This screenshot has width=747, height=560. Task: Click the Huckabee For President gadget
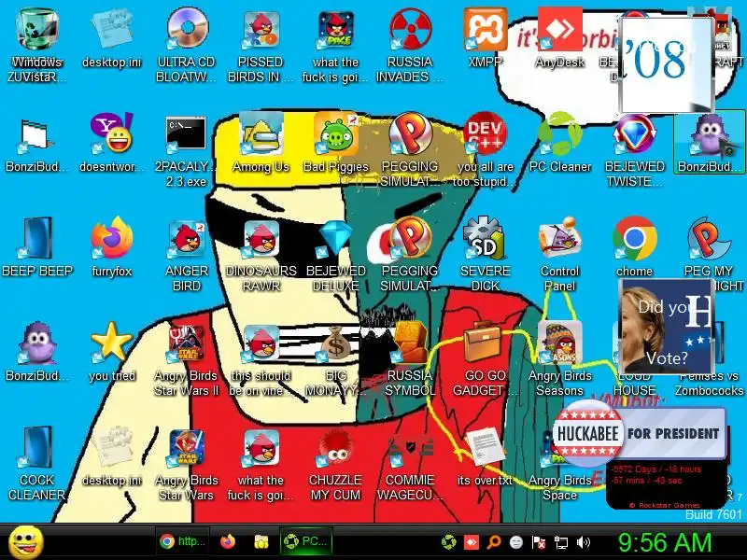point(640,433)
